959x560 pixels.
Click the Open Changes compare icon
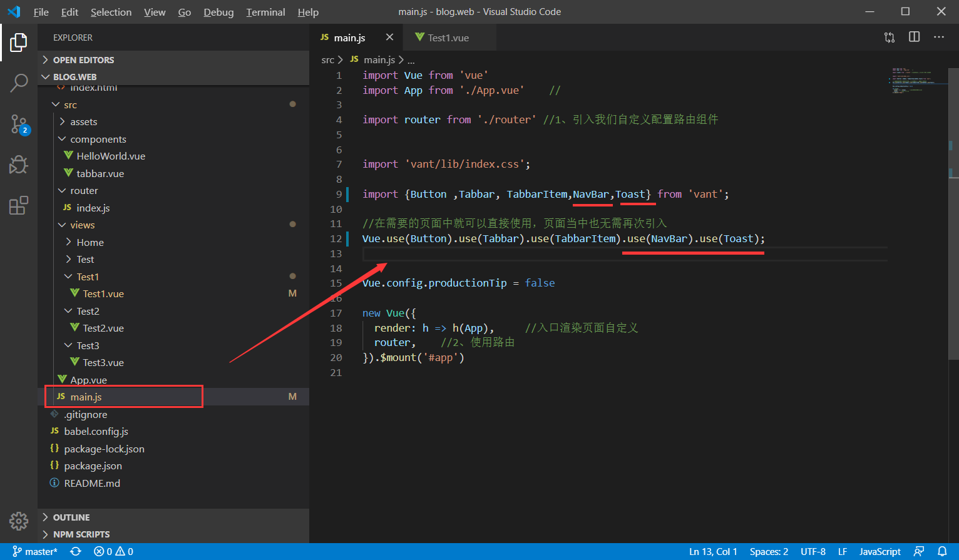pos(890,38)
